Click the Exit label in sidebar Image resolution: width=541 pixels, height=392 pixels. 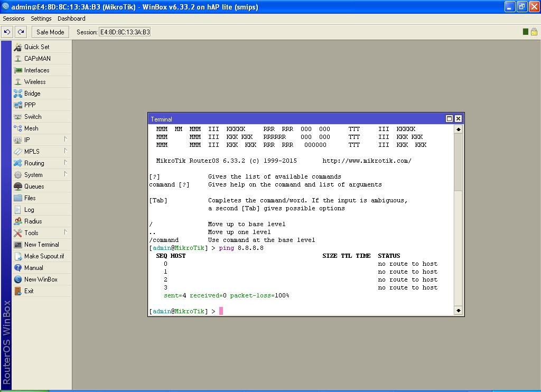(x=29, y=291)
